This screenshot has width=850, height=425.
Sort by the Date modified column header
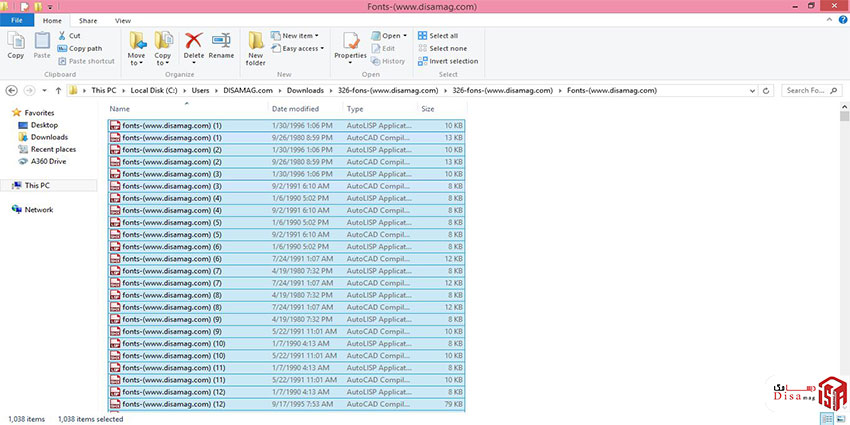(295, 108)
